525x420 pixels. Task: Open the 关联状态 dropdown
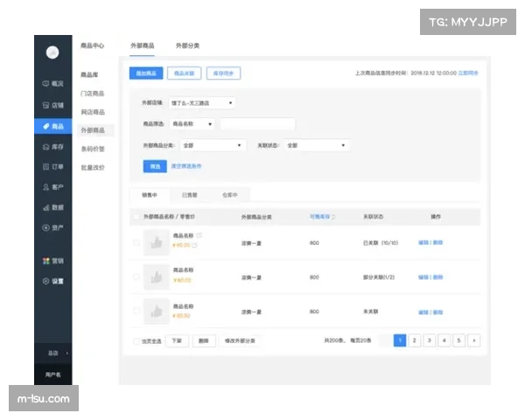(316, 145)
